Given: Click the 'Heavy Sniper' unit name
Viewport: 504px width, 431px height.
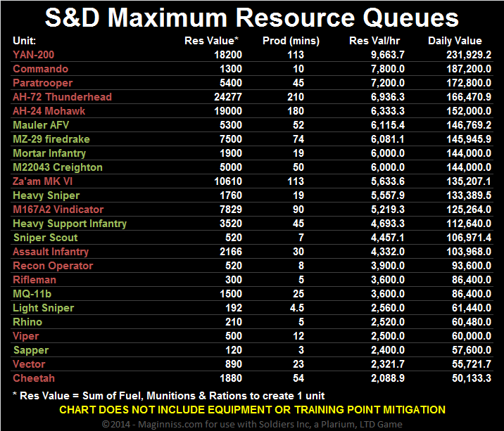Looking at the screenshot, I should coord(46,195).
